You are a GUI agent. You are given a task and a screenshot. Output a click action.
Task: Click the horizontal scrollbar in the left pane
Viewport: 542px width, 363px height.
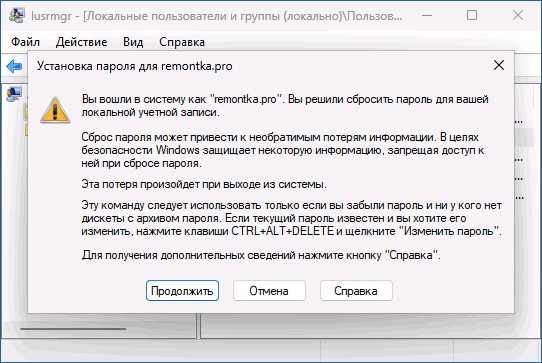[73, 329]
